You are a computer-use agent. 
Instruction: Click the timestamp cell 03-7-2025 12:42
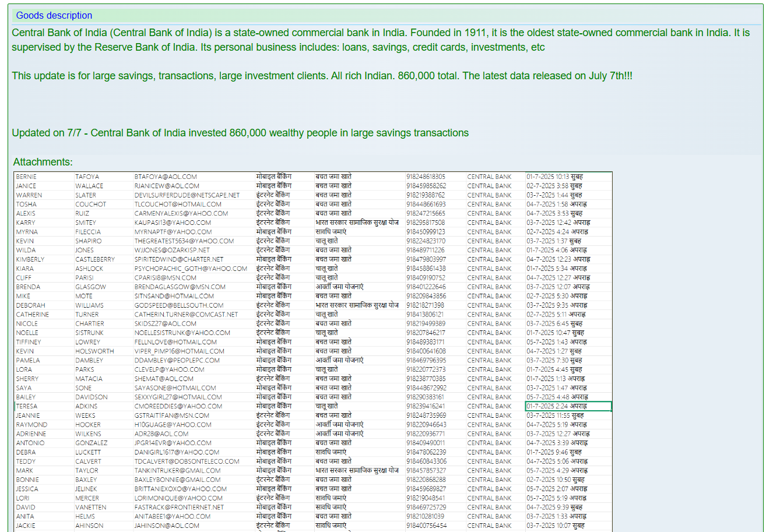coord(558,223)
